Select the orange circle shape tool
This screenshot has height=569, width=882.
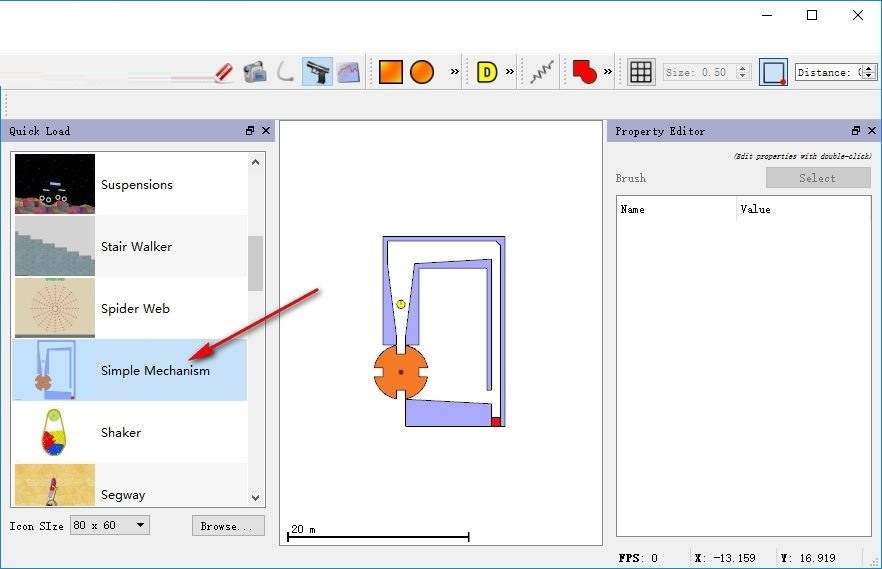(422, 72)
